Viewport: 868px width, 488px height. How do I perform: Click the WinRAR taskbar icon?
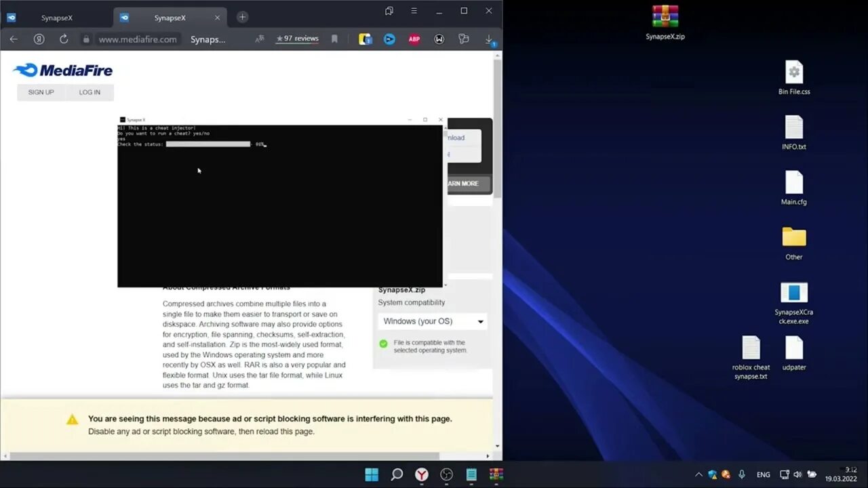click(496, 474)
